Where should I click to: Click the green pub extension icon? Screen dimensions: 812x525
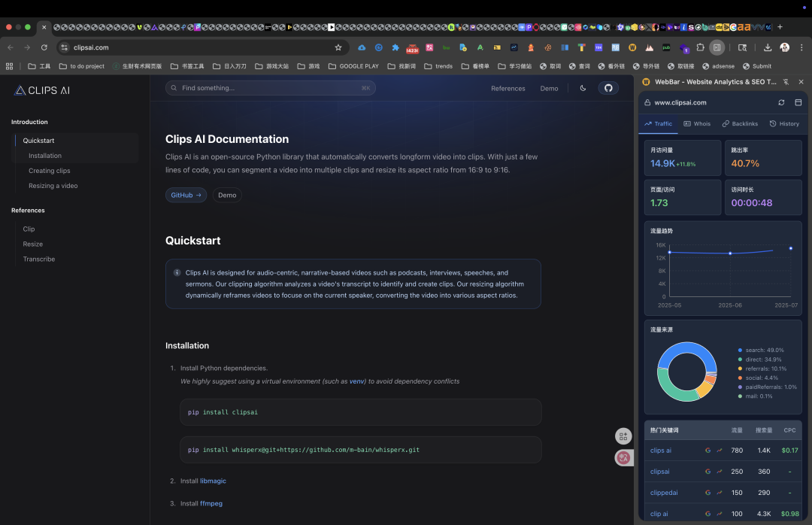666,47
